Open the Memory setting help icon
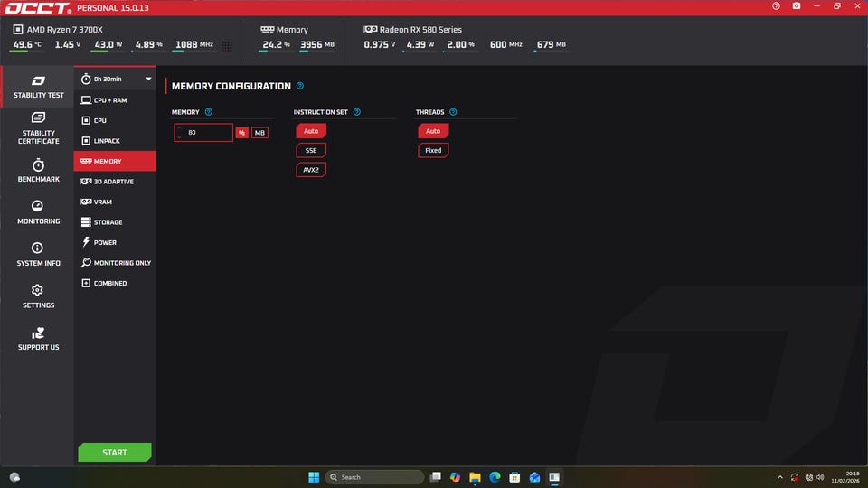Image resolution: width=868 pixels, height=488 pixels. click(209, 112)
